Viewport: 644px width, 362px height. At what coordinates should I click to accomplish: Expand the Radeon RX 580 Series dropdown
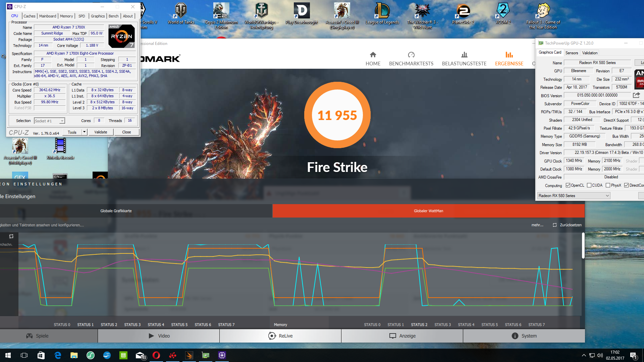pos(607,196)
